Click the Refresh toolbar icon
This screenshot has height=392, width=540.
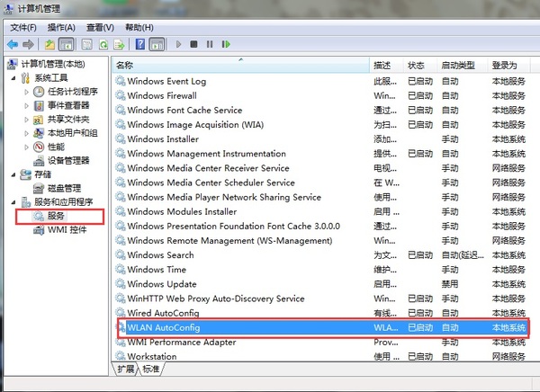105,43
